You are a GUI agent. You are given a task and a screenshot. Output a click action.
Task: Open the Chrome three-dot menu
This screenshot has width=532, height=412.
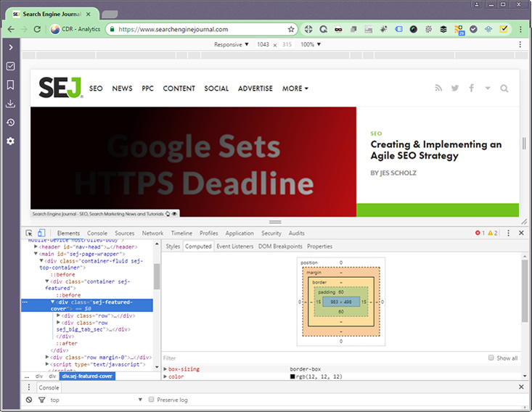pyautogui.click(x=520, y=29)
